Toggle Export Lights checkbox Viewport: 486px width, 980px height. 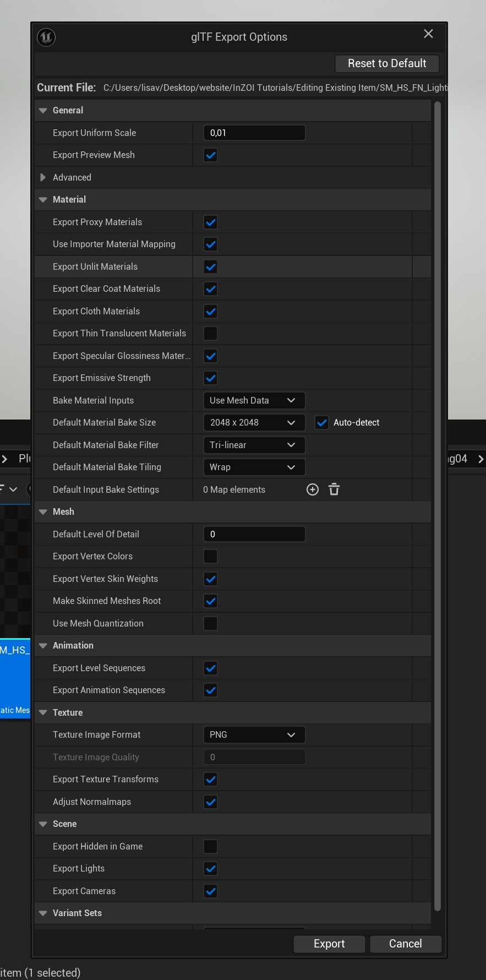211,869
